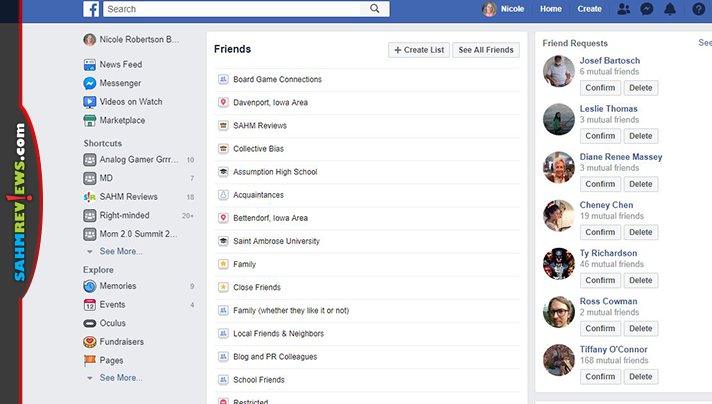The width and height of the screenshot is (712, 404).
Task: Open Josef Bartosch profile photo
Action: tap(559, 71)
